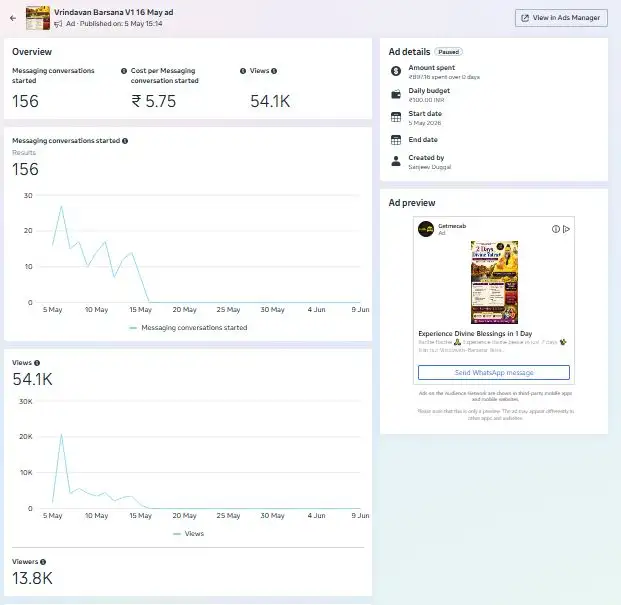Click the Amount spent dollar icon
The height and width of the screenshot is (605, 621).
[x=396, y=71]
